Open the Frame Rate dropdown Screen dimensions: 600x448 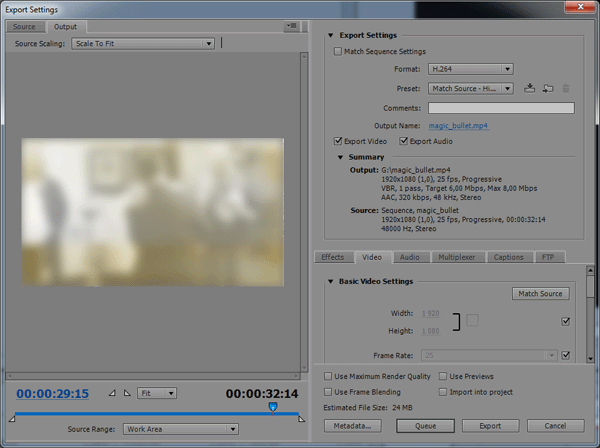(x=489, y=355)
